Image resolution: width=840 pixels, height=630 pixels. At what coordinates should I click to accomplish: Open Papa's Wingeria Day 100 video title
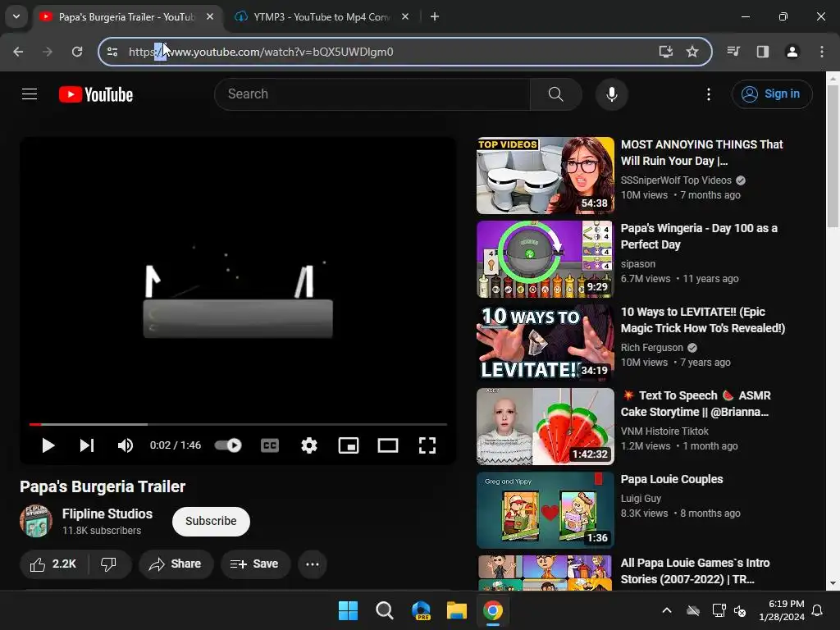(x=699, y=236)
